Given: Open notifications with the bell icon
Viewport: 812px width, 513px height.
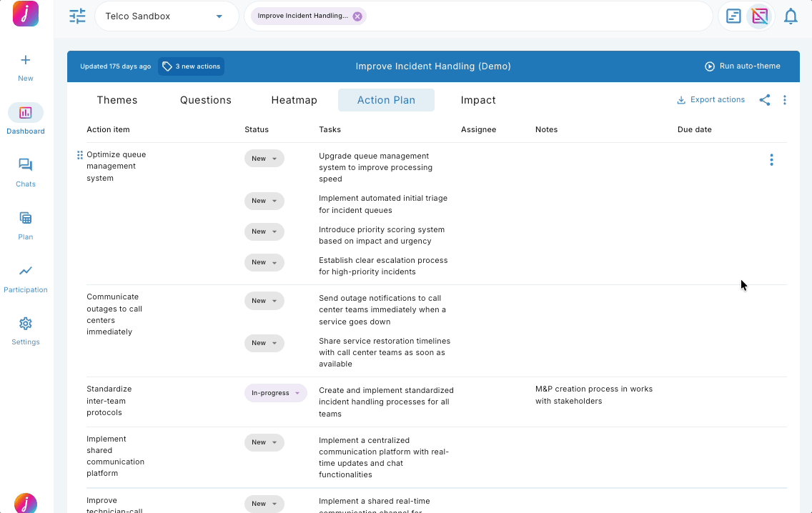Looking at the screenshot, I should pos(791,16).
